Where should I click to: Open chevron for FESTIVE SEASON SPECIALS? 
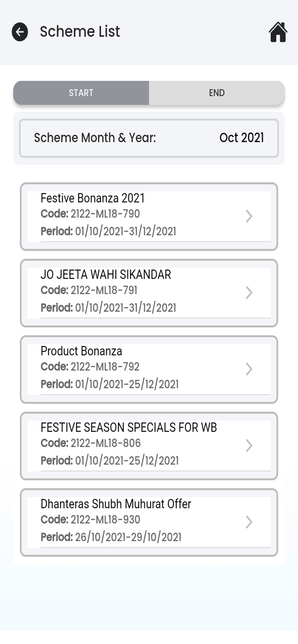tap(249, 446)
